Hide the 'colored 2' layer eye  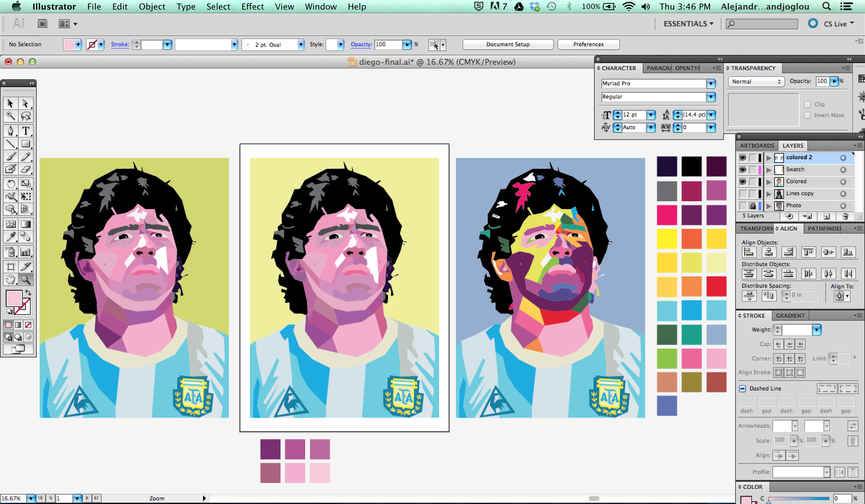742,158
